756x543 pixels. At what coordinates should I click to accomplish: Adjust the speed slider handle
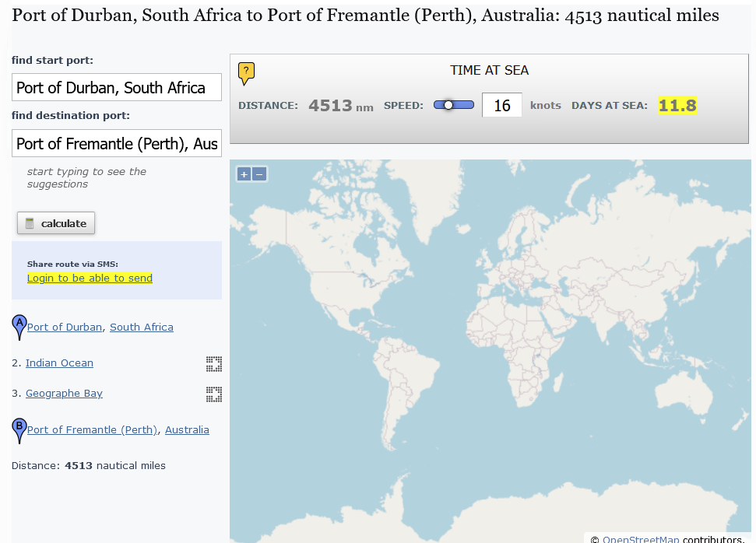448,105
